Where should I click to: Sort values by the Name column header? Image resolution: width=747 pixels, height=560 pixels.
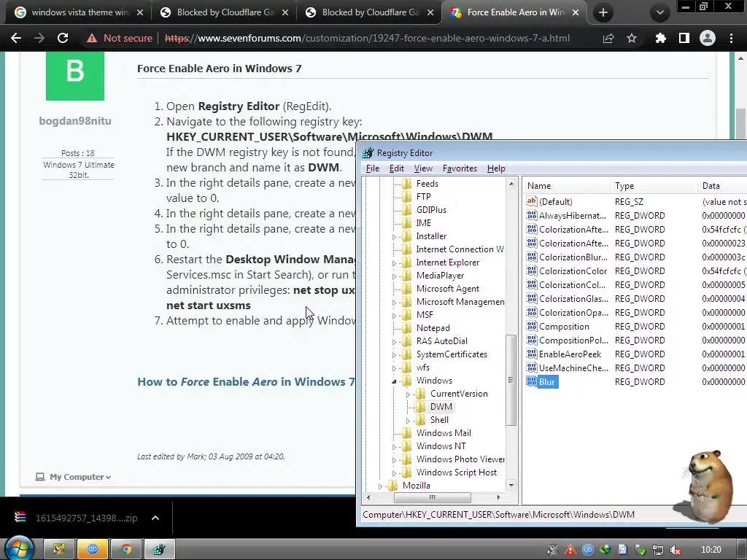tap(565, 186)
